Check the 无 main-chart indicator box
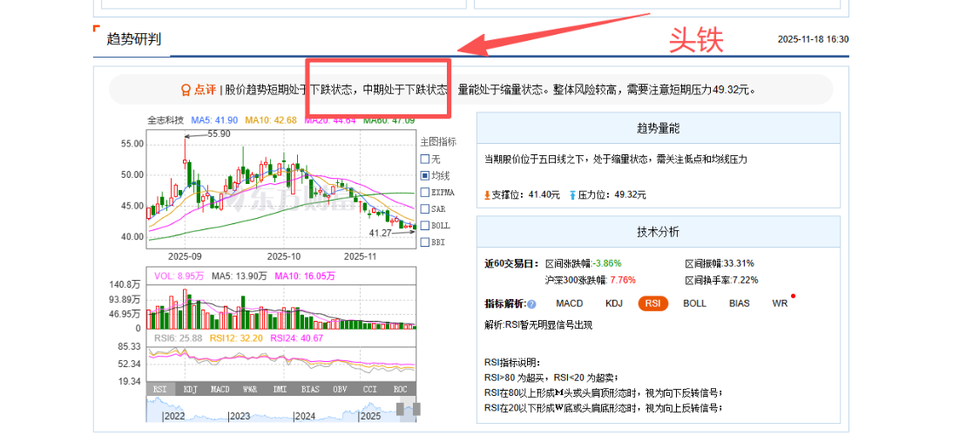Screen dimensions: 980x436 425,159
